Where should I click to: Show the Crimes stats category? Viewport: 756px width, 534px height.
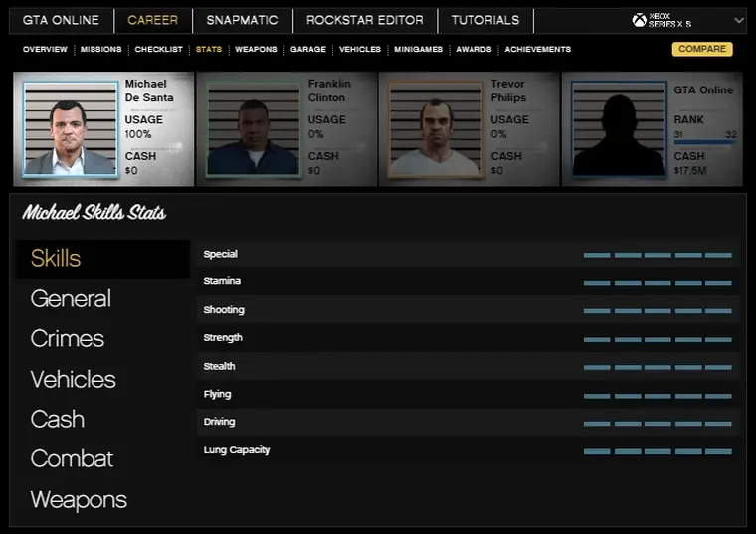click(68, 338)
